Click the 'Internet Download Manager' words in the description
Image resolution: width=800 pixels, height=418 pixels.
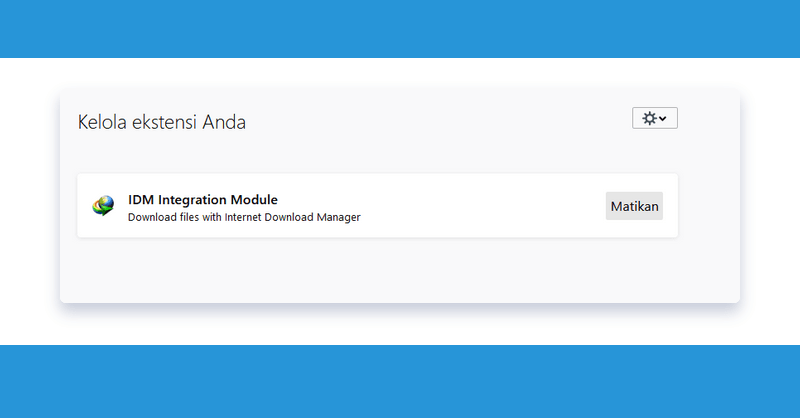click(x=292, y=217)
